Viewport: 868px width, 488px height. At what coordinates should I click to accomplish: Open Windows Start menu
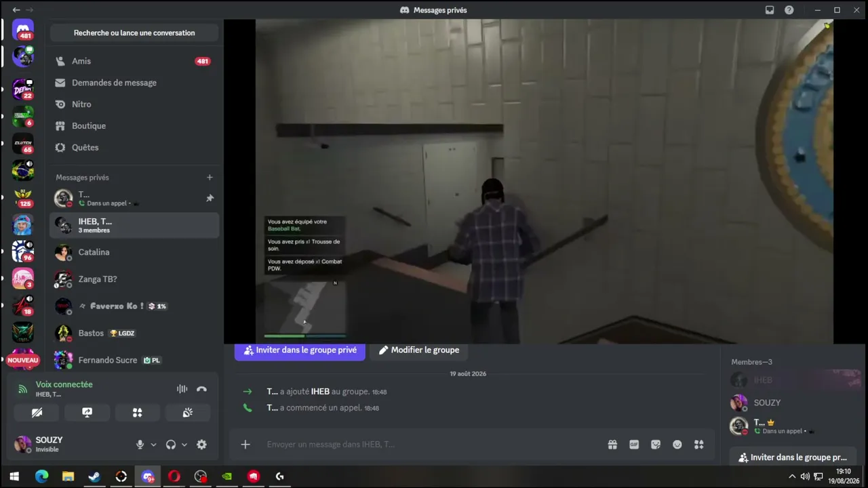coord(14,476)
